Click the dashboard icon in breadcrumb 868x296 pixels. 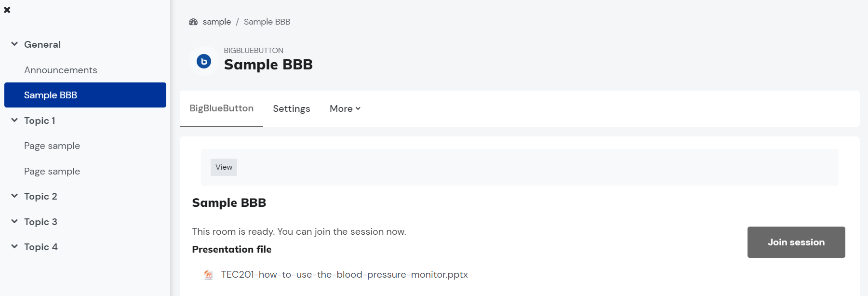pos(193,22)
